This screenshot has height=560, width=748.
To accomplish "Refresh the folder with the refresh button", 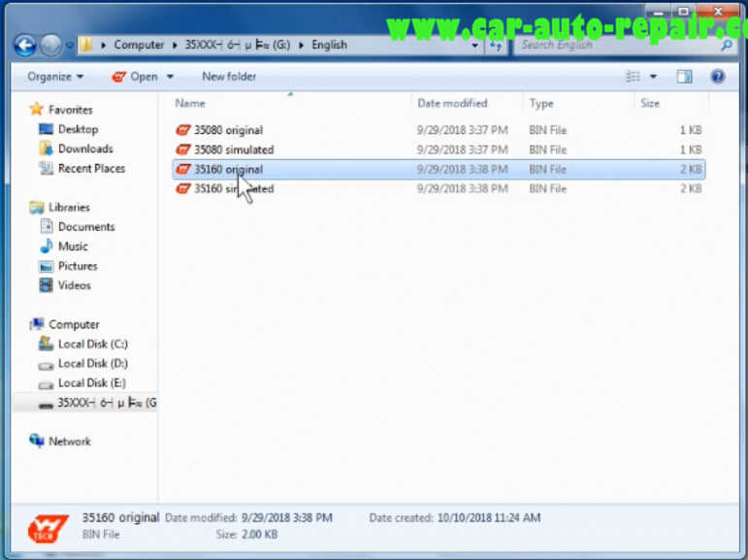I will point(495,46).
